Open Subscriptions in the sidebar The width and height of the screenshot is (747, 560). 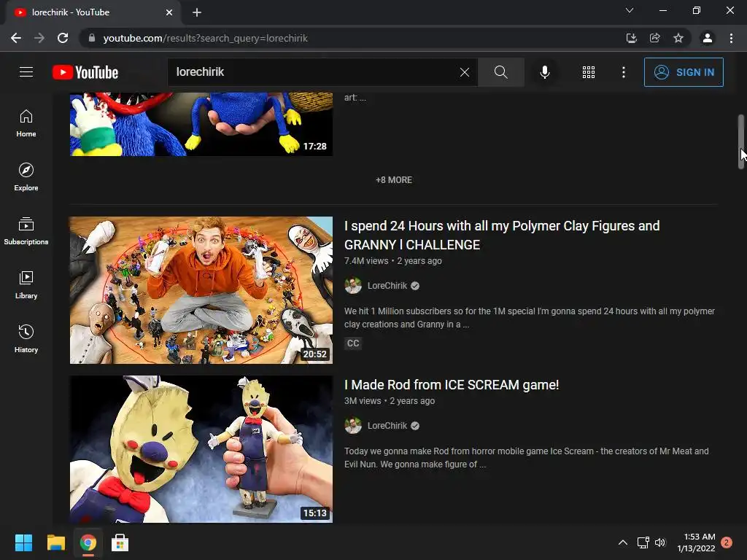[26, 231]
